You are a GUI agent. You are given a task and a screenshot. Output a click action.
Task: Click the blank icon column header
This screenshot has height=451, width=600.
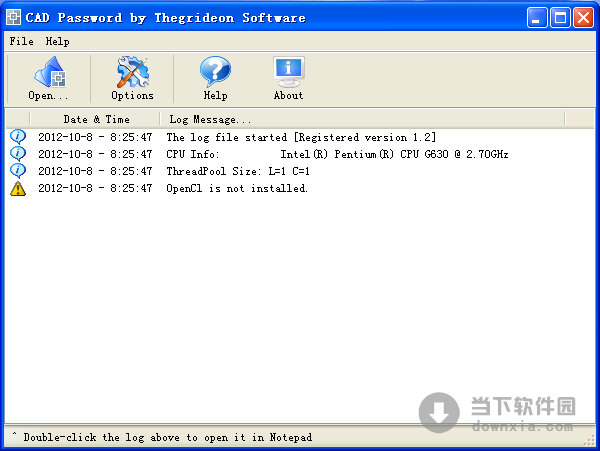click(x=18, y=119)
